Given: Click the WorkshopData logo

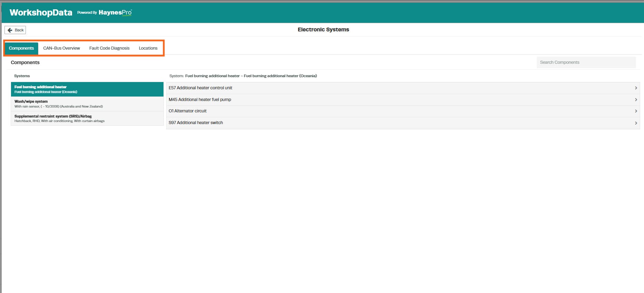Looking at the screenshot, I should 41,13.
